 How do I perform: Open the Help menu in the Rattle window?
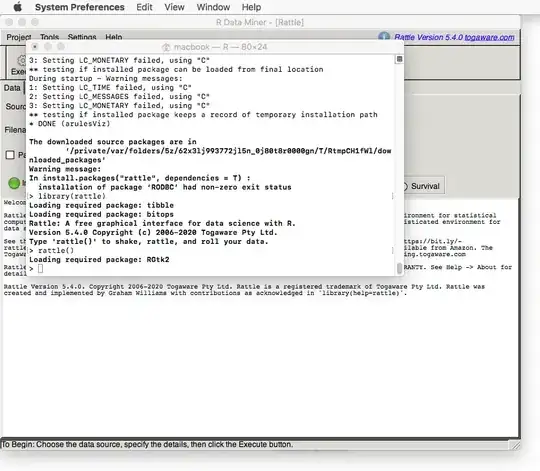pos(114,36)
